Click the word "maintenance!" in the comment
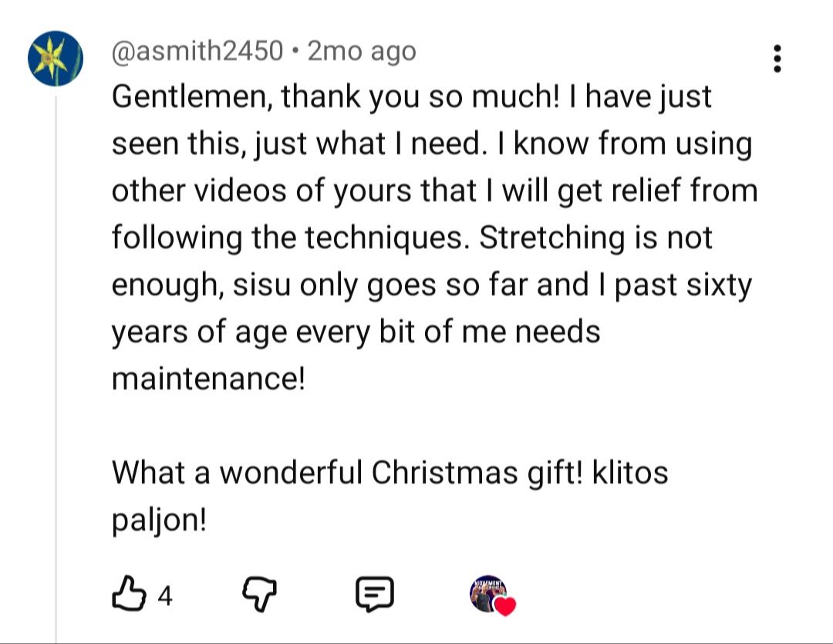The height and width of the screenshot is (644, 833). click(x=208, y=379)
